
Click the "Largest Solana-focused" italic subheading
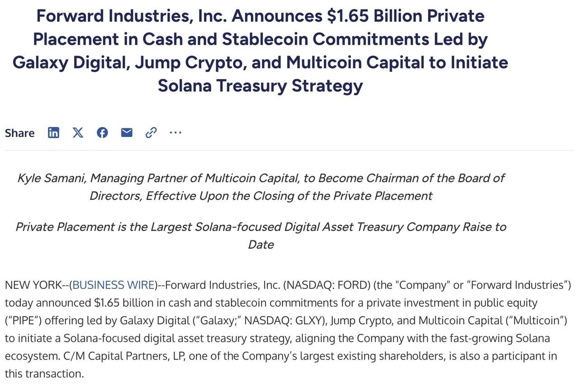pos(261,227)
